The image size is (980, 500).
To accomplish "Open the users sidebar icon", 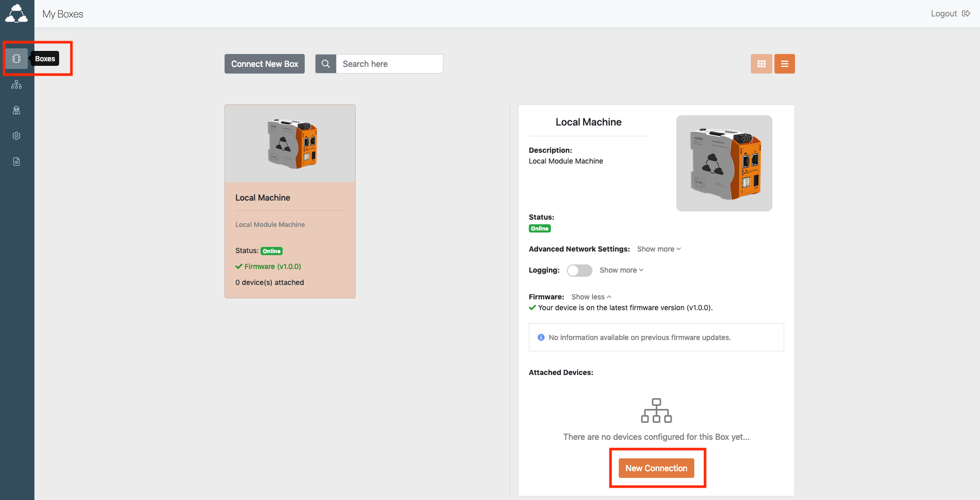I will (x=16, y=110).
